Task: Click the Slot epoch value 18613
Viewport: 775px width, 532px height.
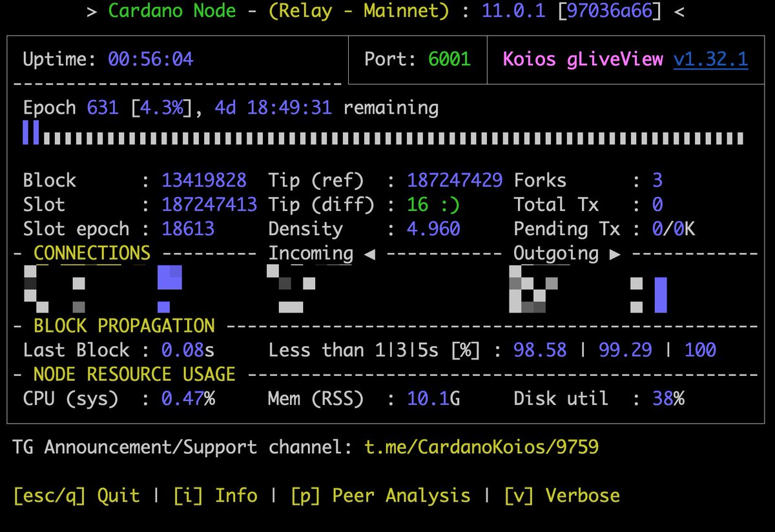Action: [x=188, y=229]
